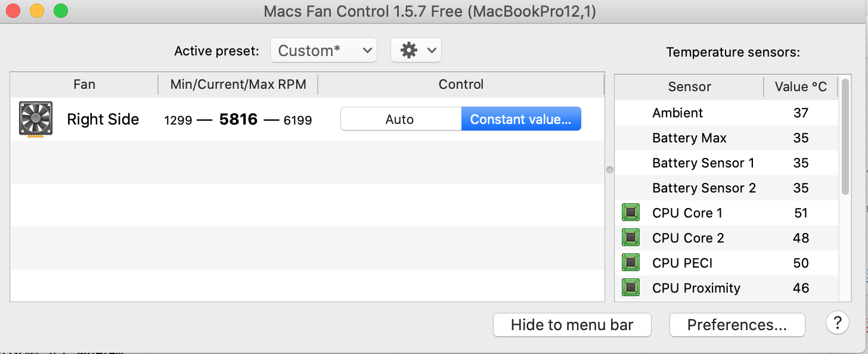Open the gear settings menu

click(x=409, y=51)
